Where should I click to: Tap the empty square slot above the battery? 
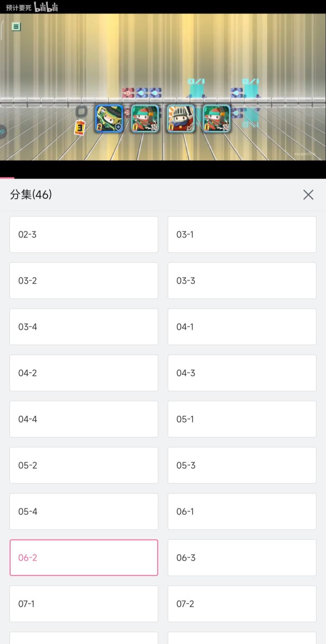[81, 111]
